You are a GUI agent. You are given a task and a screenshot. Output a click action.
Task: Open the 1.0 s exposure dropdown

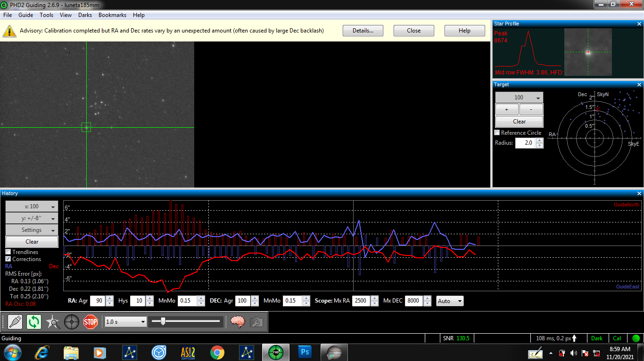pos(126,322)
